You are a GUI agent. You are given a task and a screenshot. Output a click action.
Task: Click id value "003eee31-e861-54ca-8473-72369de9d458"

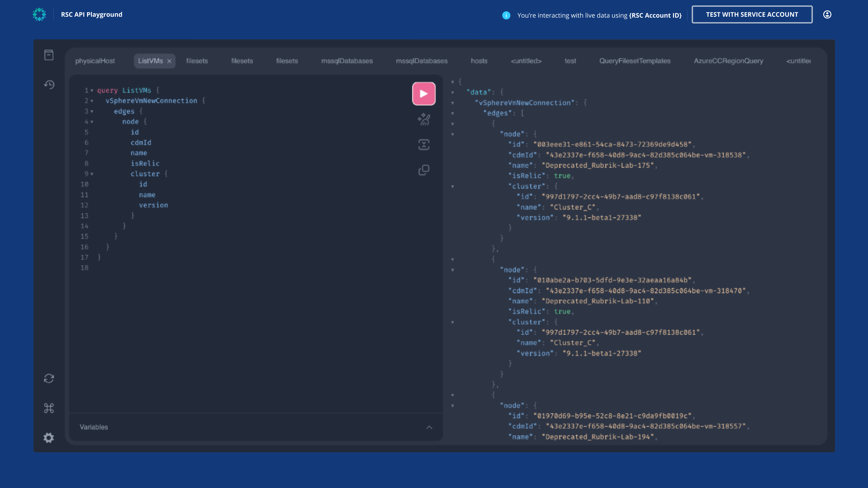612,145
